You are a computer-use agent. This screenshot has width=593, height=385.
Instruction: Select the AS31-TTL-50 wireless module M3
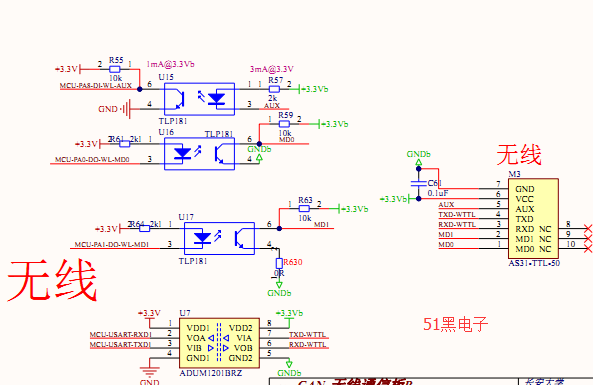tap(533, 219)
